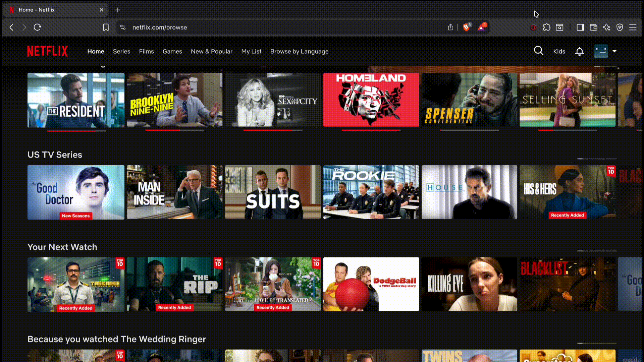The width and height of the screenshot is (644, 362).
Task: Select the Home - Netflix browser tab
Action: click(56, 10)
